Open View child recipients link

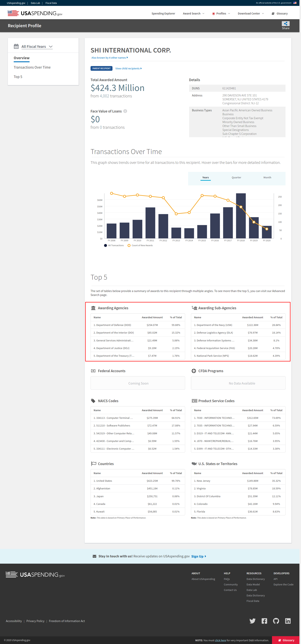pos(128,69)
